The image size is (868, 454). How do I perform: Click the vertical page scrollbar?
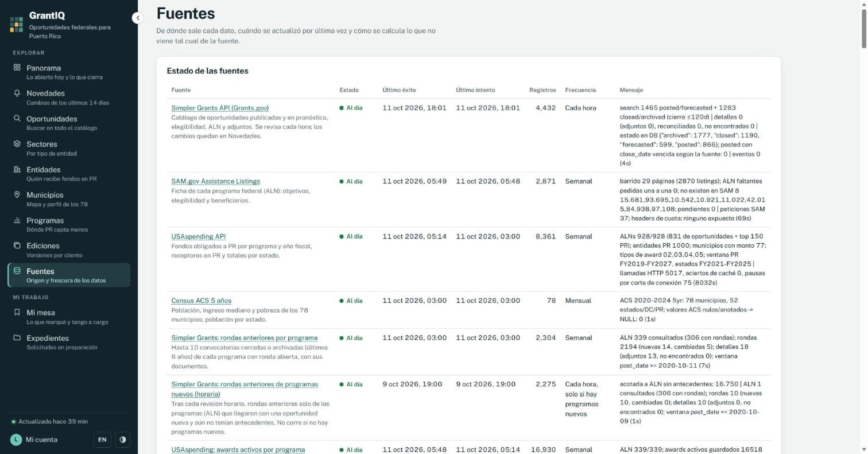864,227
